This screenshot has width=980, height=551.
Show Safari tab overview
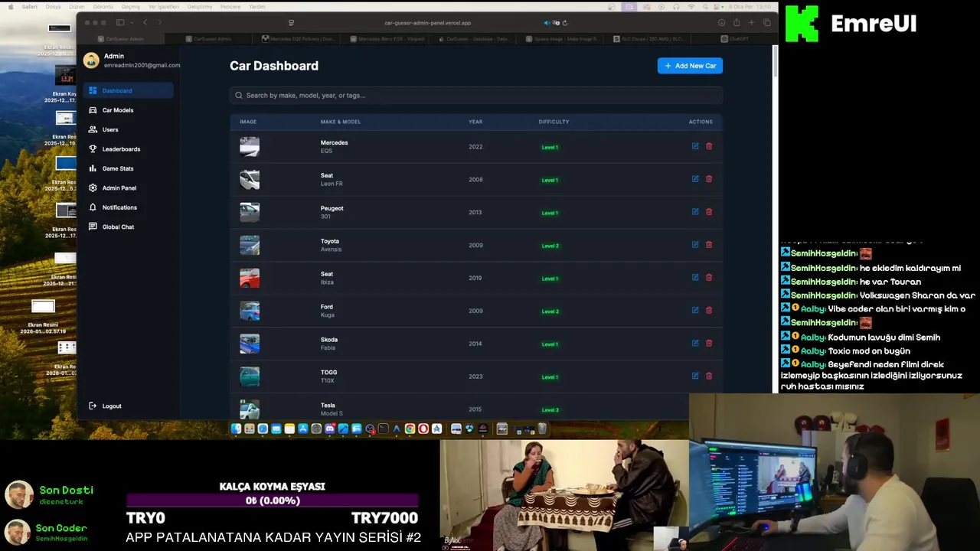[766, 23]
